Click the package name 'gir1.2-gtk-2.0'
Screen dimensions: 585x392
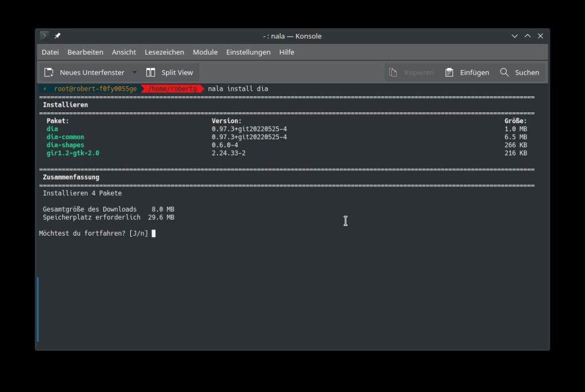[x=73, y=153]
